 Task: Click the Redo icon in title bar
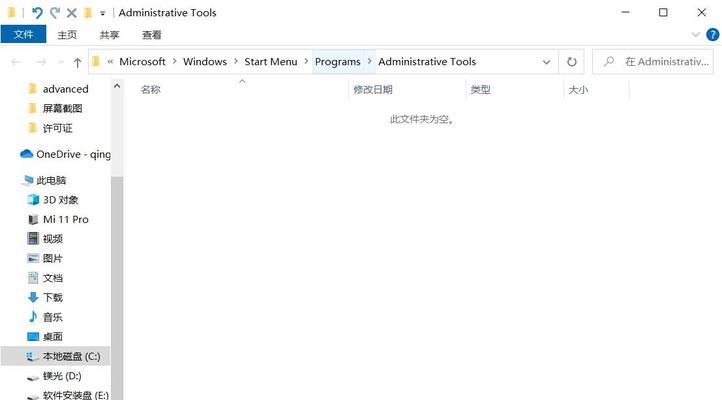pyautogui.click(x=54, y=13)
